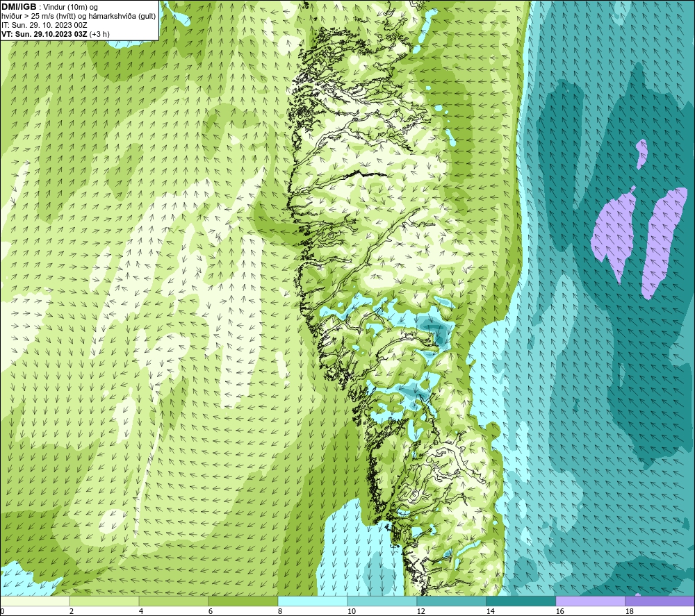The image size is (695, 616).
Task: Click the 'hviður > 25 m/s' legend description line
Action: click(x=79, y=17)
